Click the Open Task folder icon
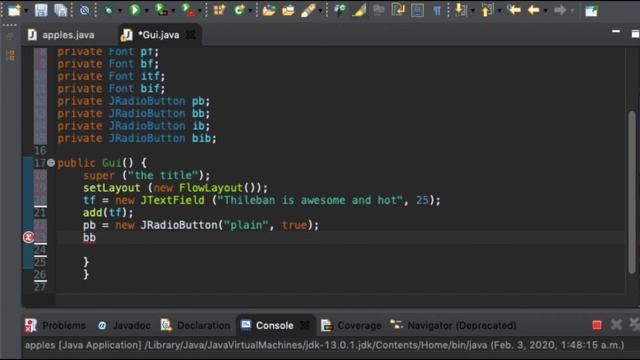The height and width of the screenshot is (360, 640). pos(288,10)
